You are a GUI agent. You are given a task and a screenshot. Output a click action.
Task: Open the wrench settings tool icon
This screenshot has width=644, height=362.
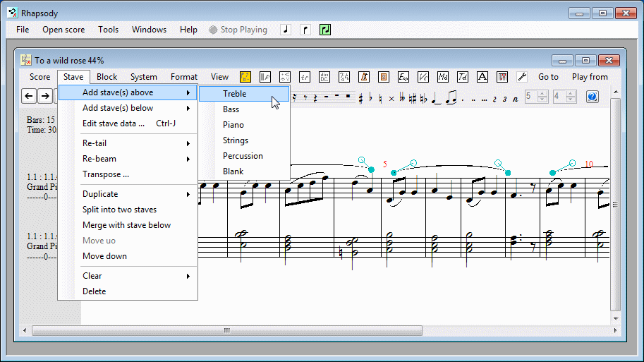tap(522, 77)
